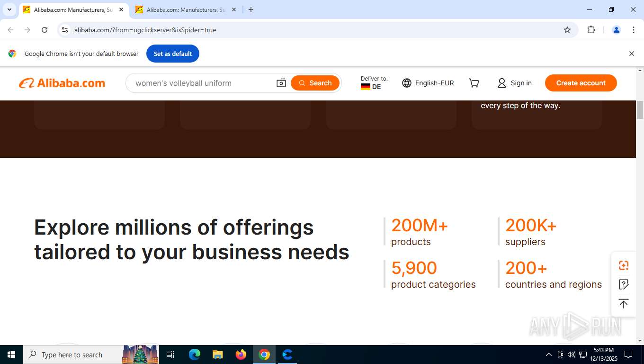
Task: Open a new browser tab
Action: coord(251,9)
